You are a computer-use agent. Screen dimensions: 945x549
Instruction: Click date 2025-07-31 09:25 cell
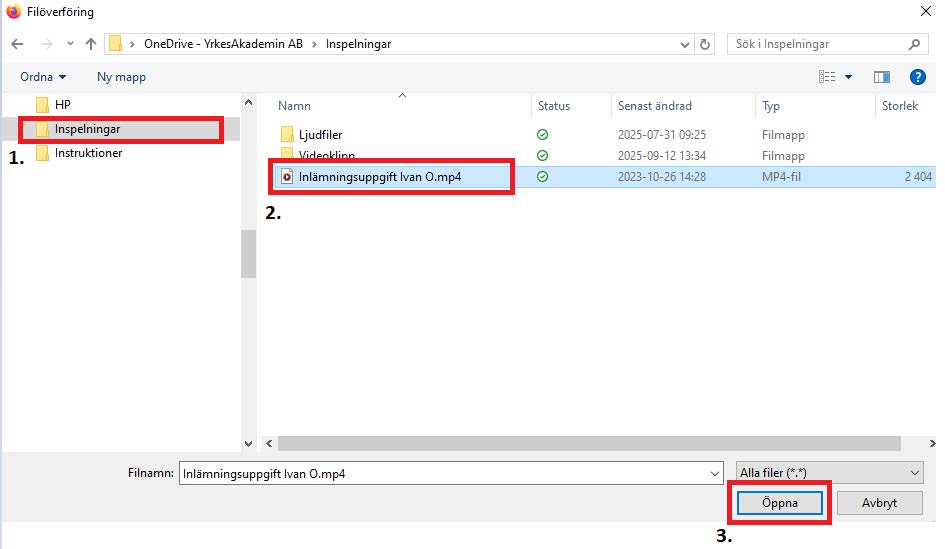tap(661, 135)
